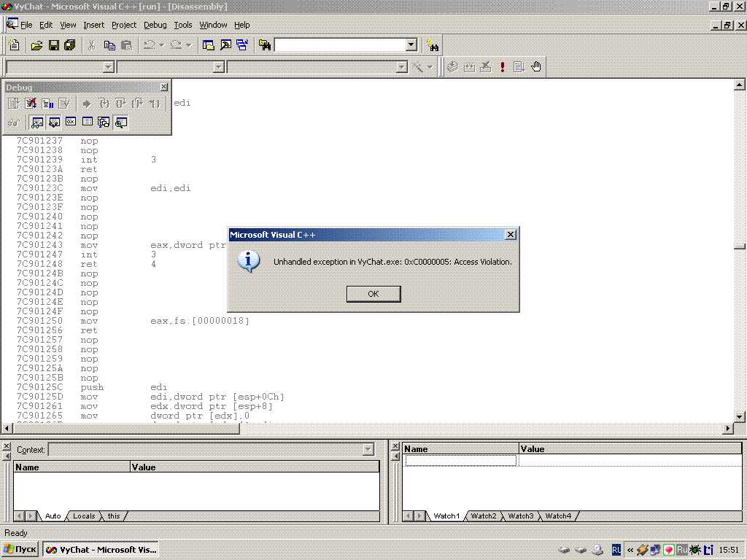Click the Copy icon in standard toolbar
The image size is (747, 560).
coord(109,45)
